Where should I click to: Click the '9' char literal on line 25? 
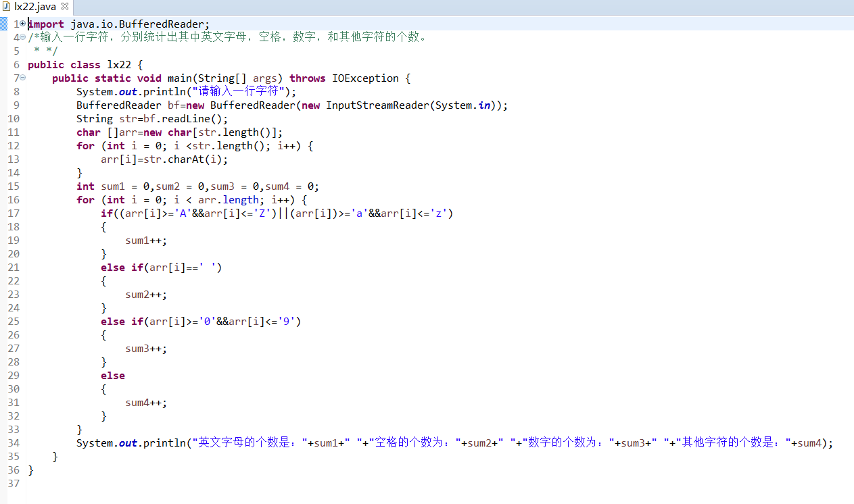coord(288,322)
